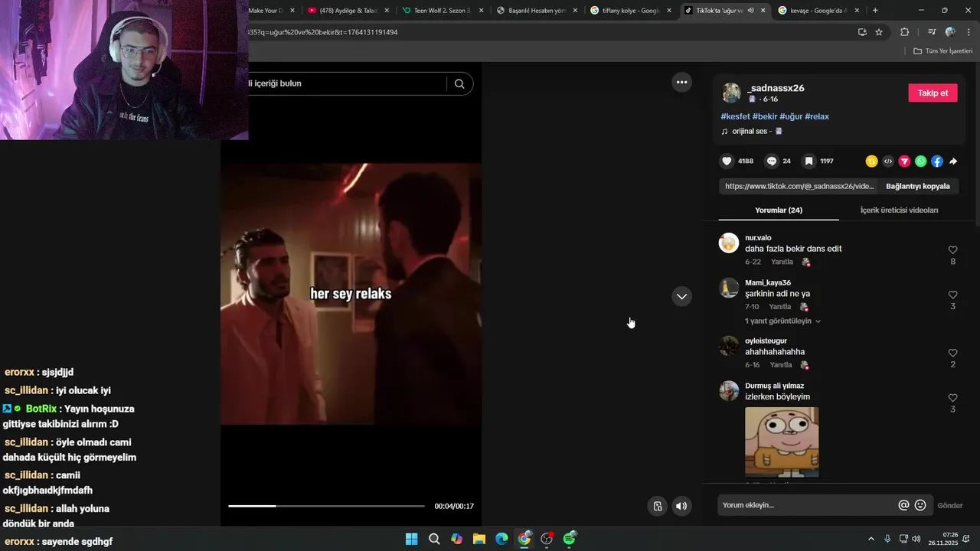Click the search magnifier icon in TikTok
The width and height of the screenshot is (980, 551).
tap(459, 83)
